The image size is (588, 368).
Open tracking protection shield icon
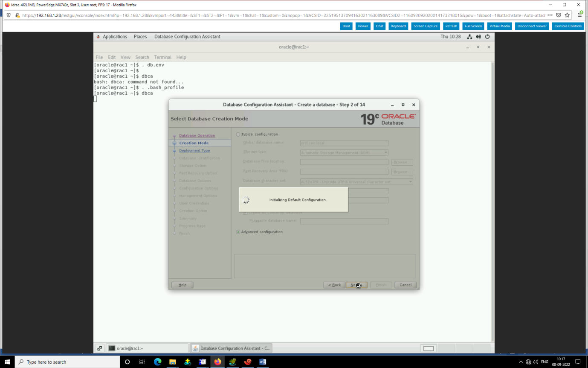click(9, 15)
